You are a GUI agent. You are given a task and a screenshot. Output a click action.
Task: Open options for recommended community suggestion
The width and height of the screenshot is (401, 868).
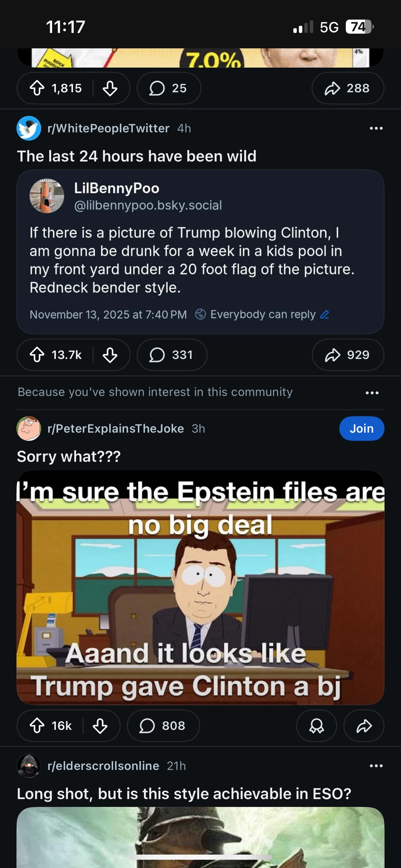pyautogui.click(x=372, y=393)
